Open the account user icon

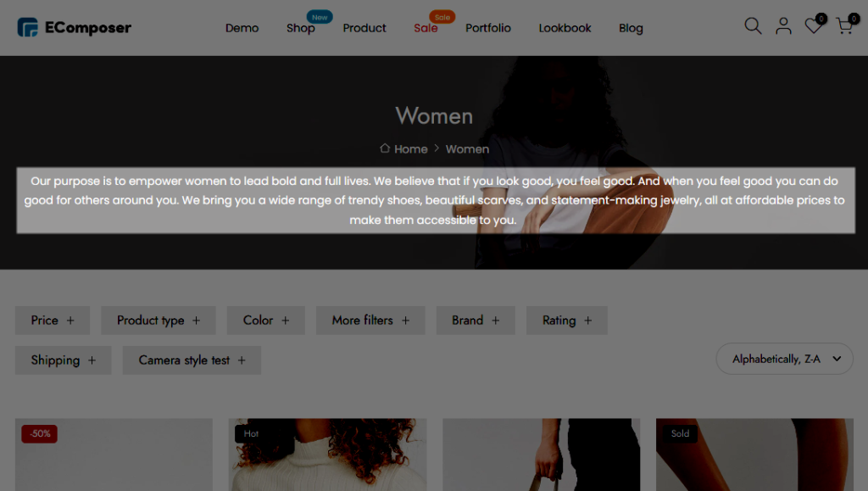pos(783,26)
